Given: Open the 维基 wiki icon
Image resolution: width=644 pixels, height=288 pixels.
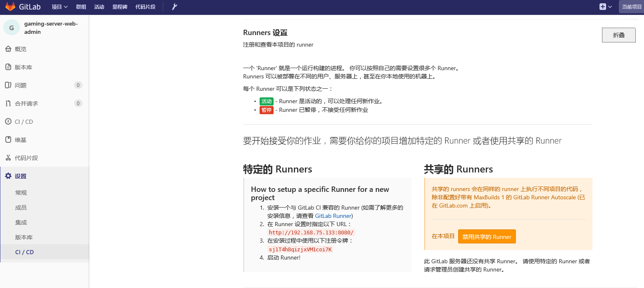Looking at the screenshot, I should tap(8, 140).
